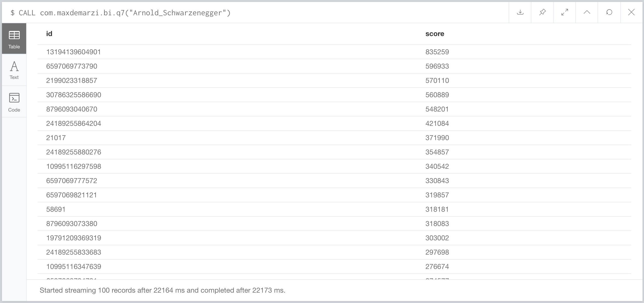The image size is (644, 303).
Task: Click the id column header
Action: 49,34
